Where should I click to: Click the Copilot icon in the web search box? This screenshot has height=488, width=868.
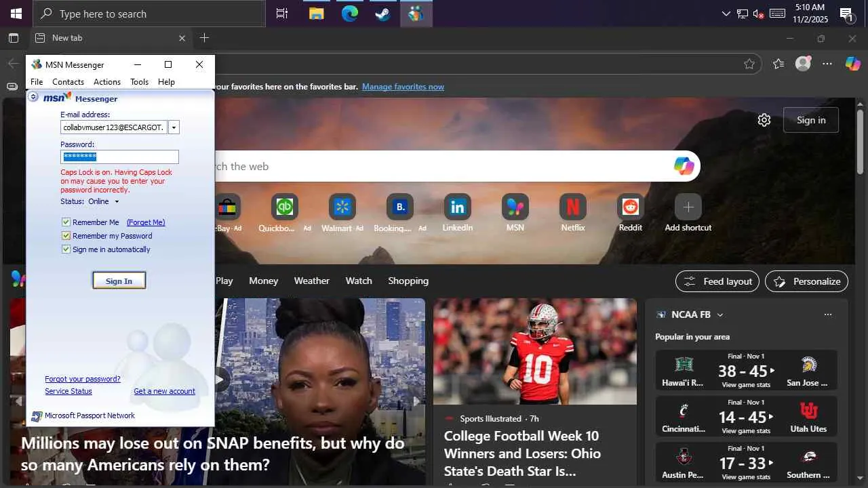(x=684, y=166)
